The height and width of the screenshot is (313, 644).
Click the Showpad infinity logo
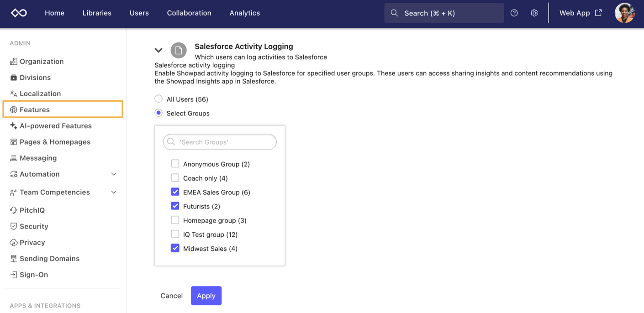click(x=19, y=13)
